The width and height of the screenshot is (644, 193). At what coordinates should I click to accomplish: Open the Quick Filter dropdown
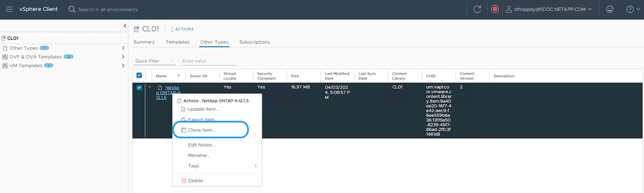[155, 61]
